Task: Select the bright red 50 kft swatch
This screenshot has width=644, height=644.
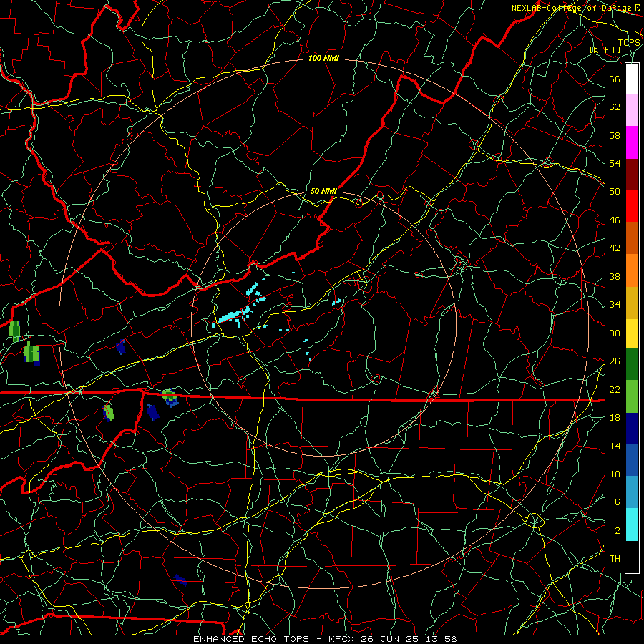Action: click(632, 206)
